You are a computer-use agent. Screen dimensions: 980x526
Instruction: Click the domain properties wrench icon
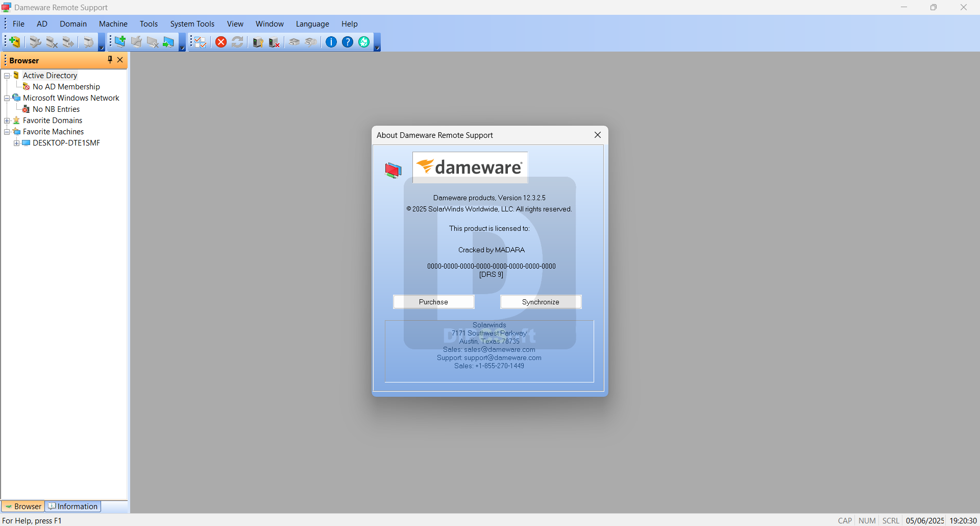coord(35,42)
